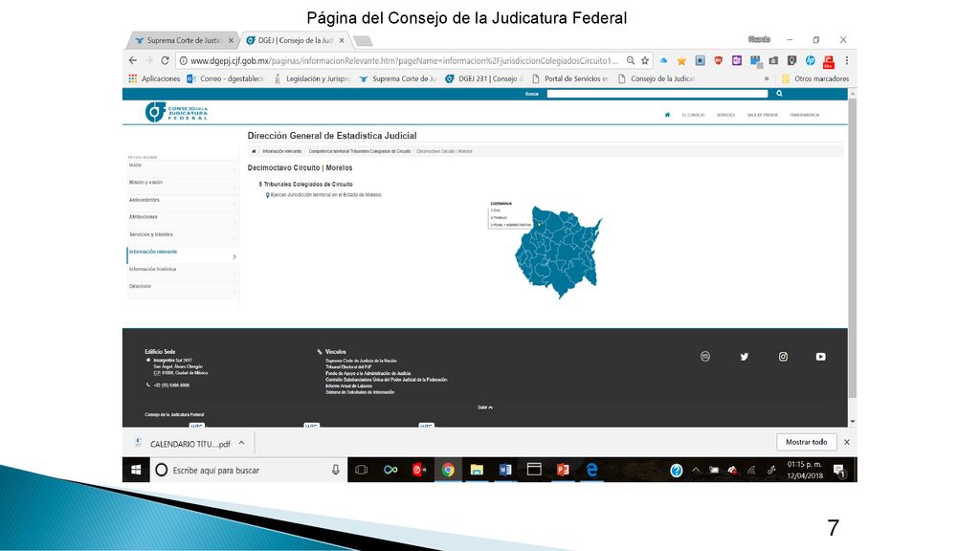Click the Información relevante breadcrumb link

pyautogui.click(x=282, y=151)
